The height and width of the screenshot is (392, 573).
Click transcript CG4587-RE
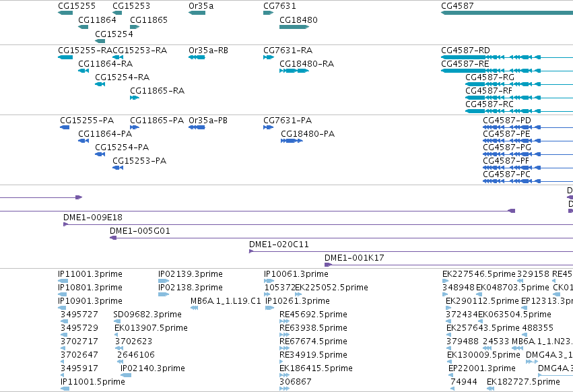(507, 71)
